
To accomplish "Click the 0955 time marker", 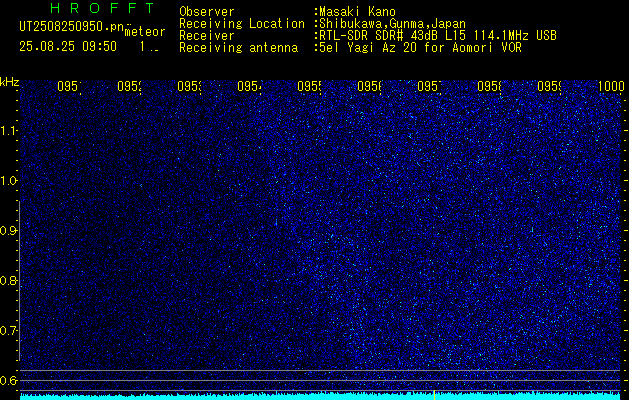I will click(309, 86).
